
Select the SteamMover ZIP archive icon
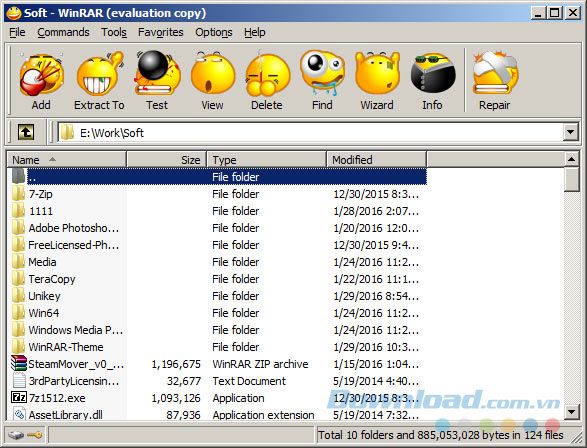point(19,363)
